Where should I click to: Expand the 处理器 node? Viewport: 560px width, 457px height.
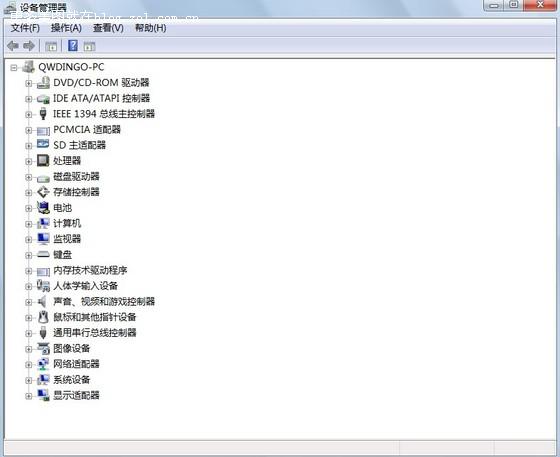(x=29, y=161)
